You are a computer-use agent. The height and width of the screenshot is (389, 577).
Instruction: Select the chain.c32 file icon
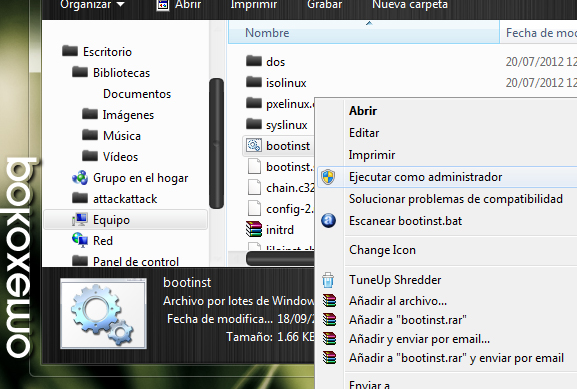tap(254, 187)
